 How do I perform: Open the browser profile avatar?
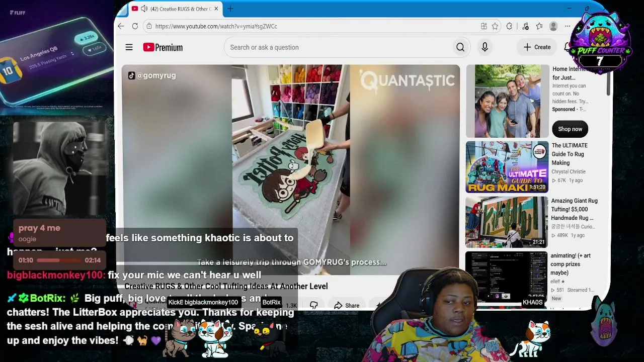[x=553, y=26]
